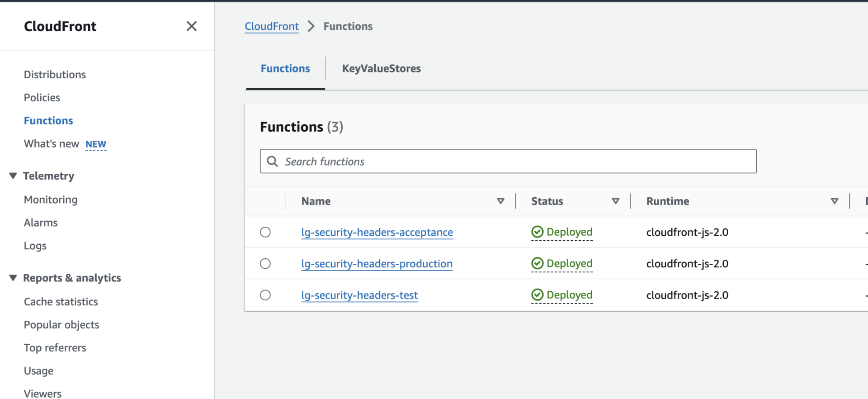Click Deployed status icon for lg-security-headers-production
The width and height of the screenshot is (868, 399).
(x=537, y=263)
